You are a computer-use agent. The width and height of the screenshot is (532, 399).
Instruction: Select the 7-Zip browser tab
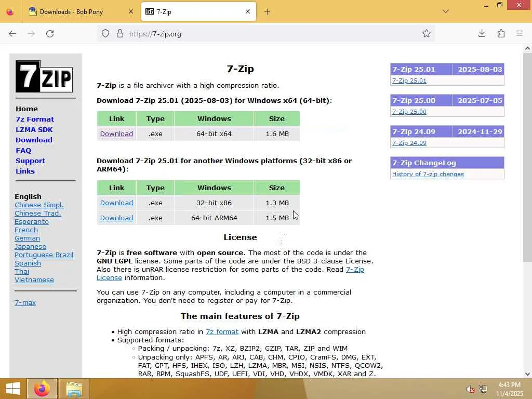pos(198,12)
